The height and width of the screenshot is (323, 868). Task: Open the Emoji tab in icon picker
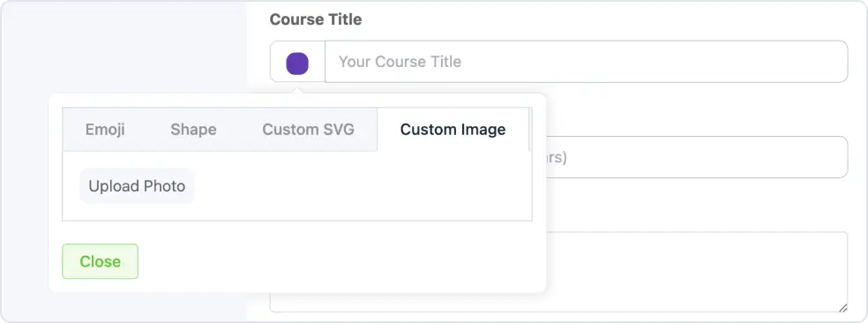(105, 130)
